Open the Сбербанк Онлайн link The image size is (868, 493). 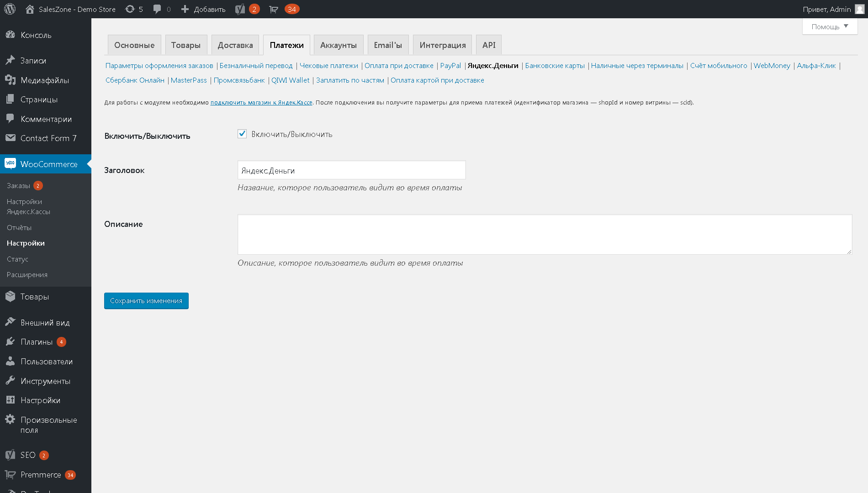pyautogui.click(x=135, y=80)
